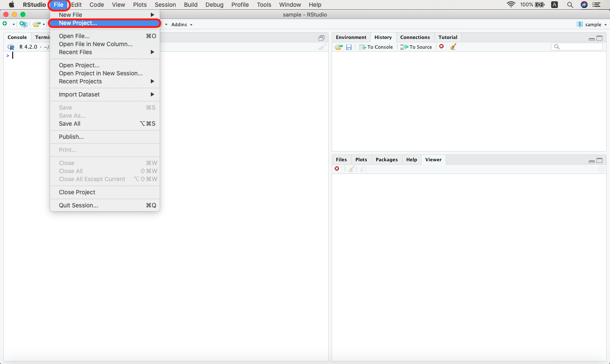Click the console input prompt line

tap(166, 55)
